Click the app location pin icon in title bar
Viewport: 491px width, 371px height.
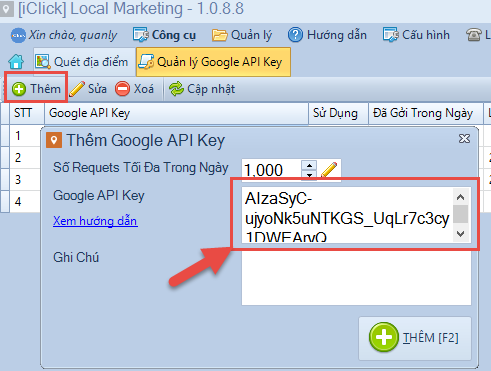6,9
